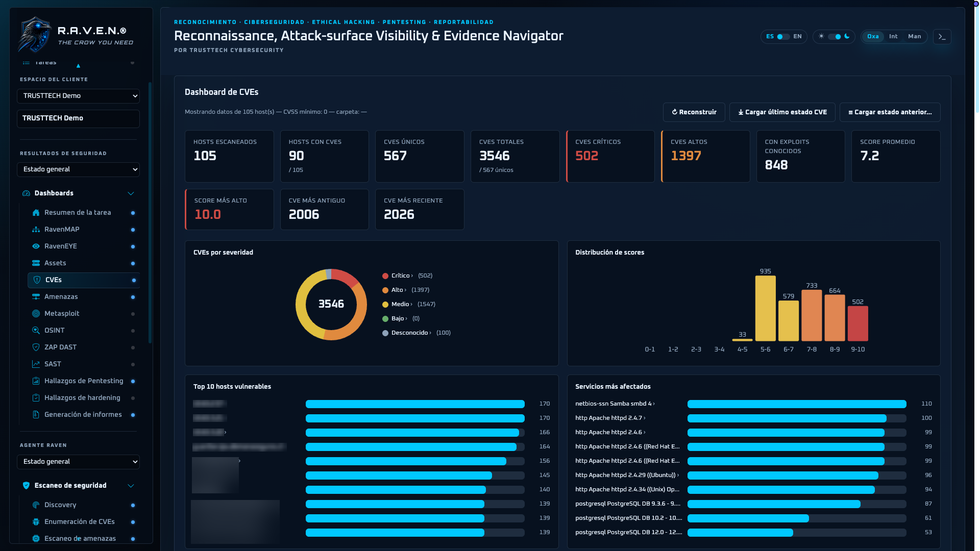
Task: Collapse the Escaneo de seguridad chevron
Action: [131, 486]
